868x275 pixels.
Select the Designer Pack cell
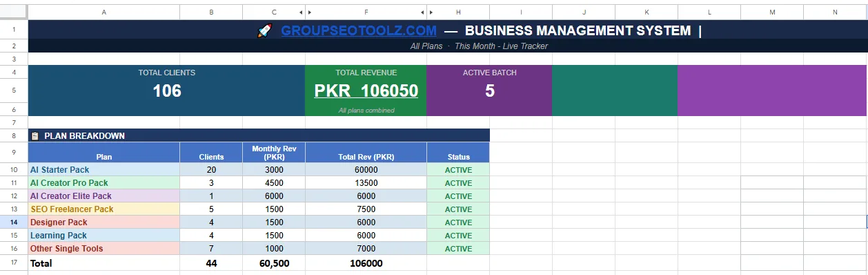point(103,222)
